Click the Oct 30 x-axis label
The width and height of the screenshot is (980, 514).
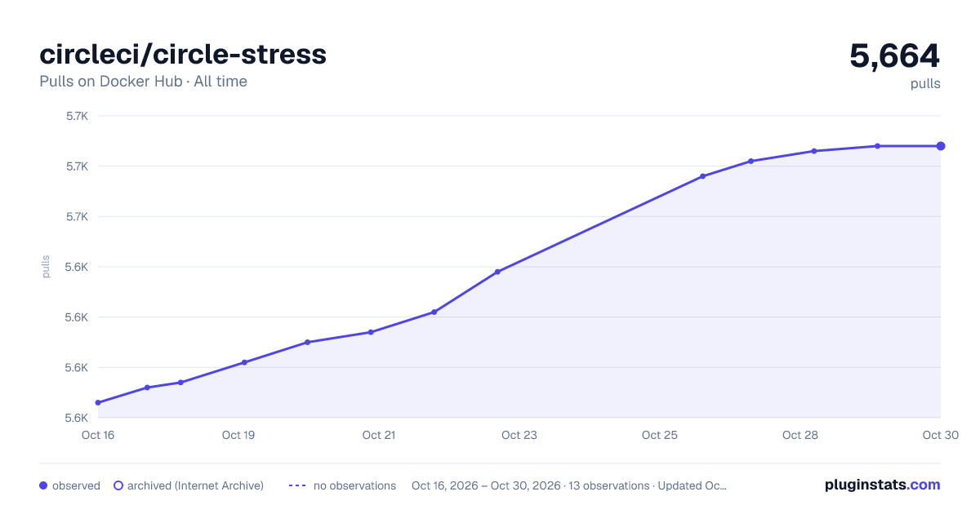point(939,435)
